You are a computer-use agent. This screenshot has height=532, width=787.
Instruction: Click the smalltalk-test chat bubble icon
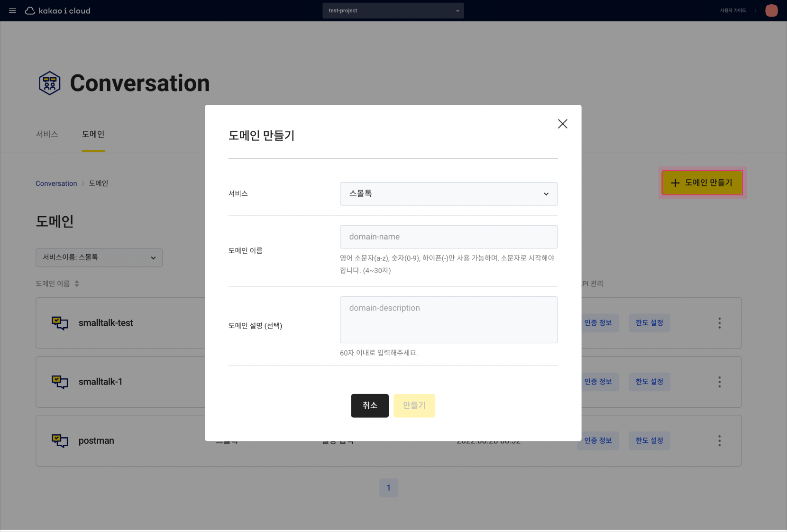click(x=60, y=323)
